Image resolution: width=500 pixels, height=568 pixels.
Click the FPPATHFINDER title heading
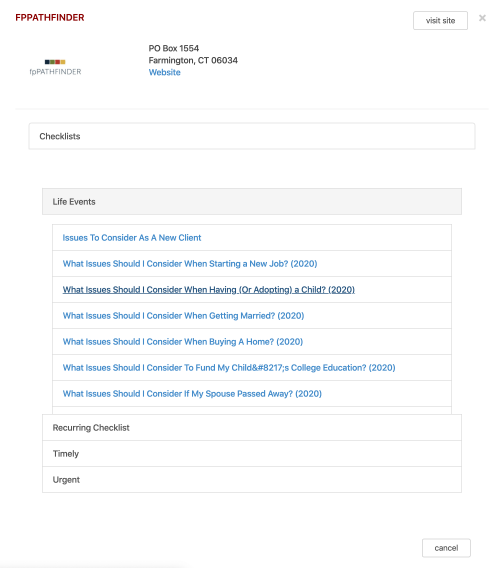coord(50,17)
